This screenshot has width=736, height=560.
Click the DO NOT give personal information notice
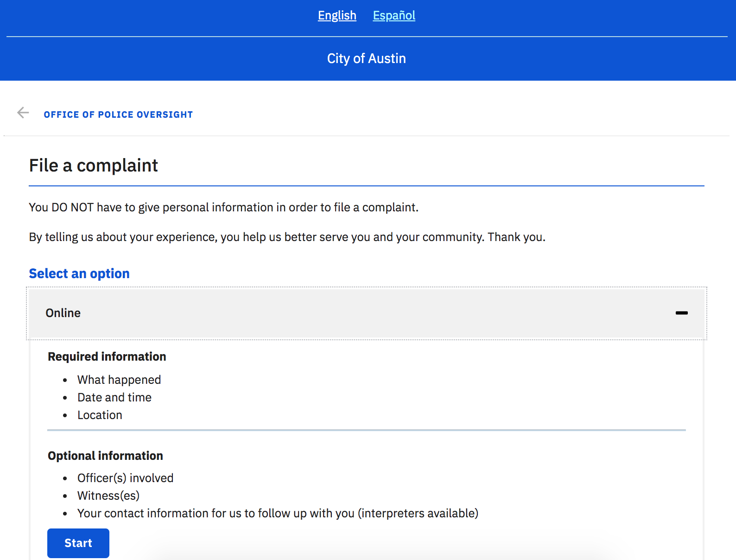223,207
